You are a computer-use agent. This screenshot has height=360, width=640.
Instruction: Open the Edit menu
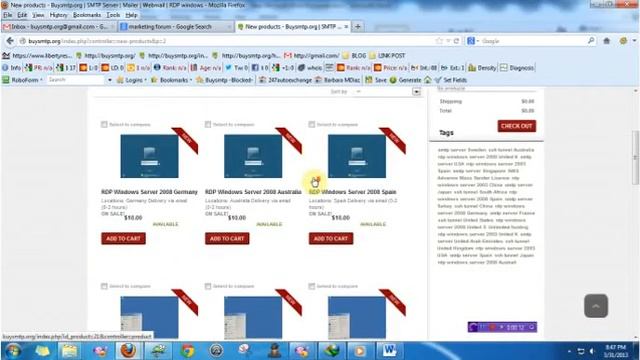pos(22,15)
